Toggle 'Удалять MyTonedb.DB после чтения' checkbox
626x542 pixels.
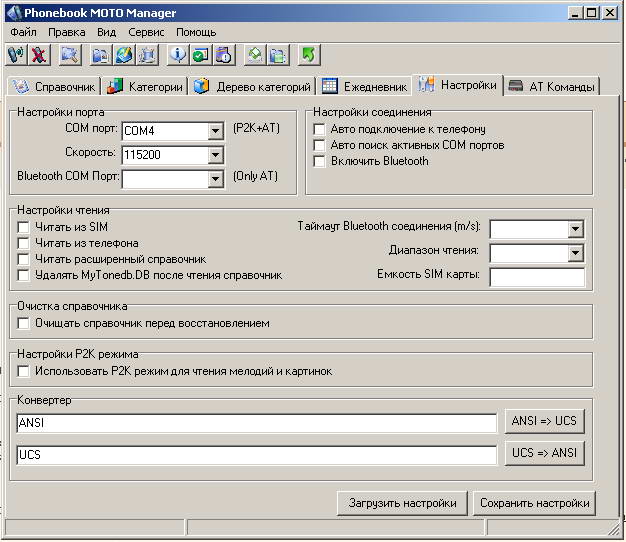pos(24,275)
